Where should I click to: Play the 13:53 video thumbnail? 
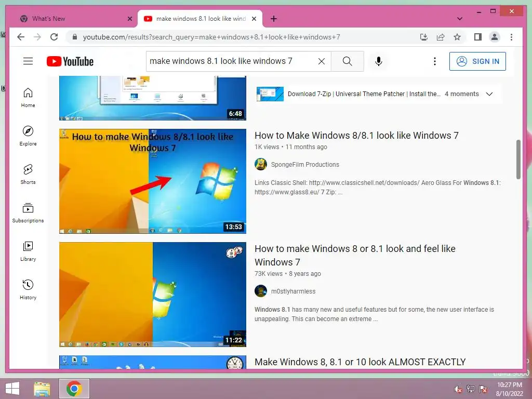[x=153, y=181]
